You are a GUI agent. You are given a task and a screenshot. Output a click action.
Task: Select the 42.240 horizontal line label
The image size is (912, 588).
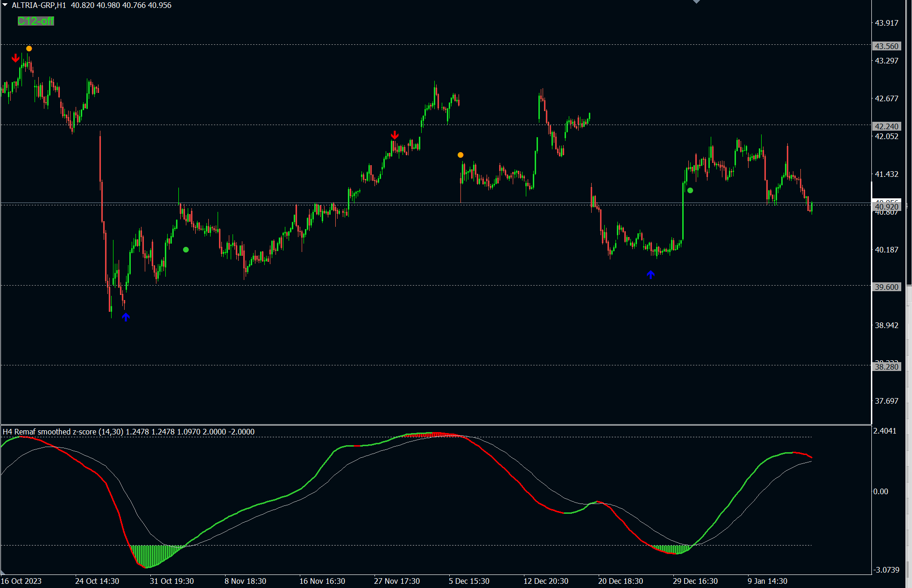click(x=886, y=126)
